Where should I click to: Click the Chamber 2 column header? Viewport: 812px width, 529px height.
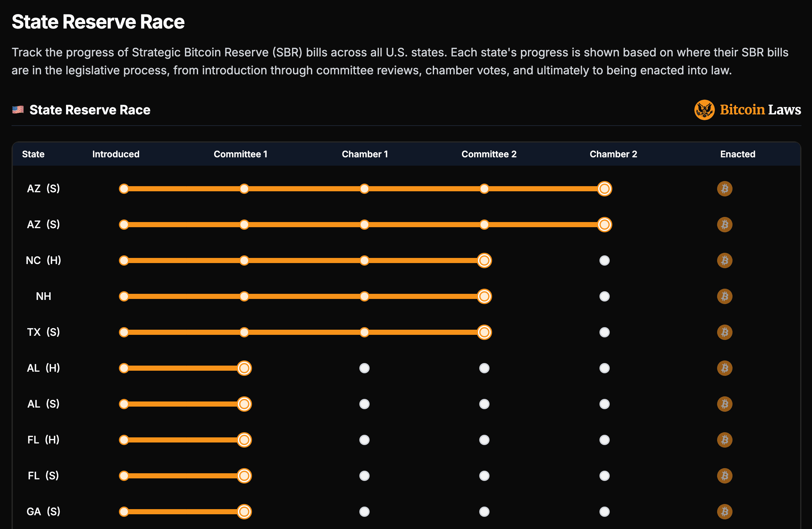click(x=613, y=154)
